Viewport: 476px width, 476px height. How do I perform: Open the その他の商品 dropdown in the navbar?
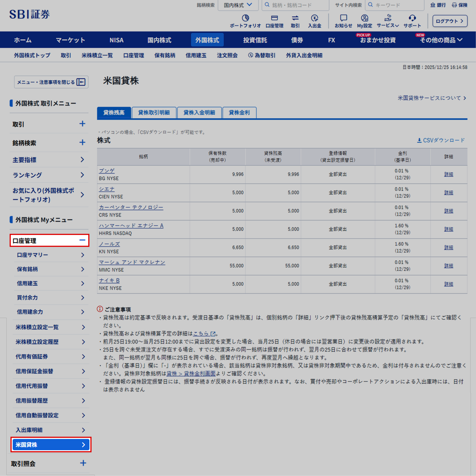(x=441, y=40)
